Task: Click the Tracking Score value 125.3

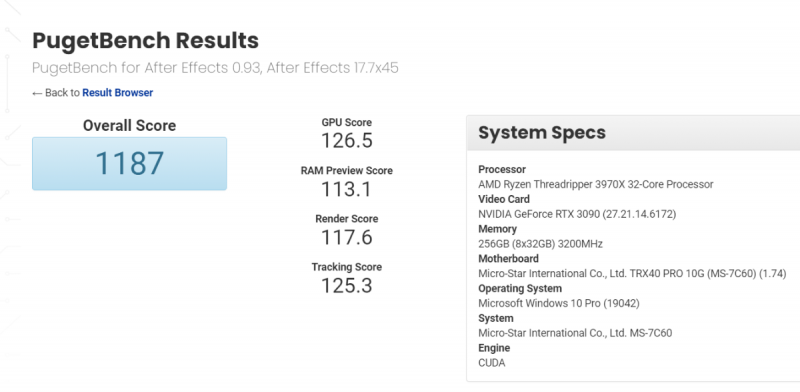Action: pos(347,286)
